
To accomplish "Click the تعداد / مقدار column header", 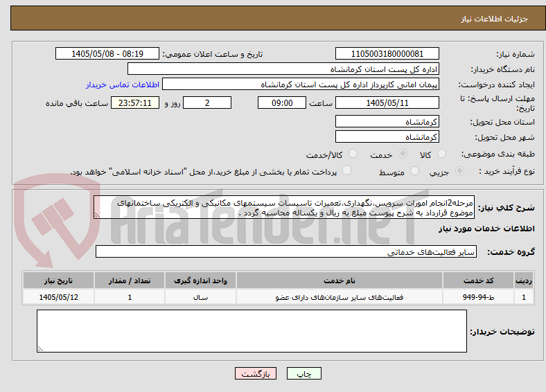I will [x=130, y=280].
